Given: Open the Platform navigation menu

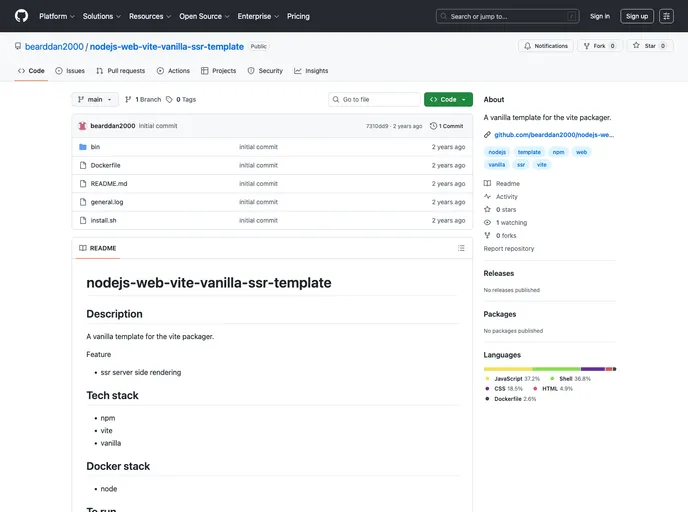Looking at the screenshot, I should pyautogui.click(x=56, y=16).
